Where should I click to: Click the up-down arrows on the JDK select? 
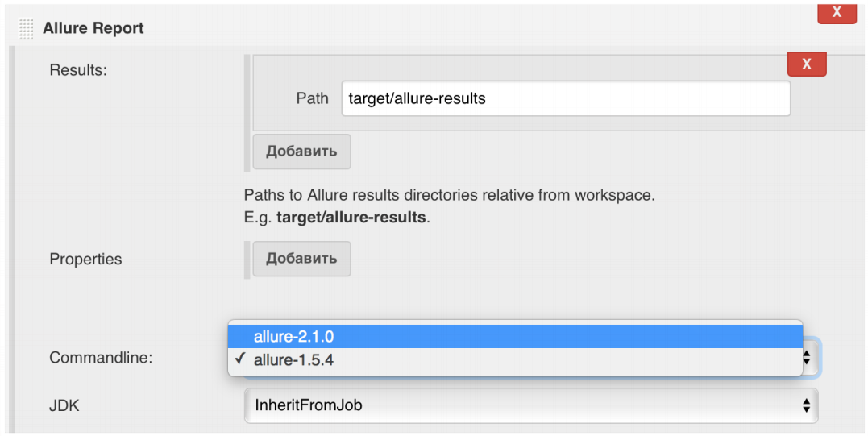click(806, 405)
